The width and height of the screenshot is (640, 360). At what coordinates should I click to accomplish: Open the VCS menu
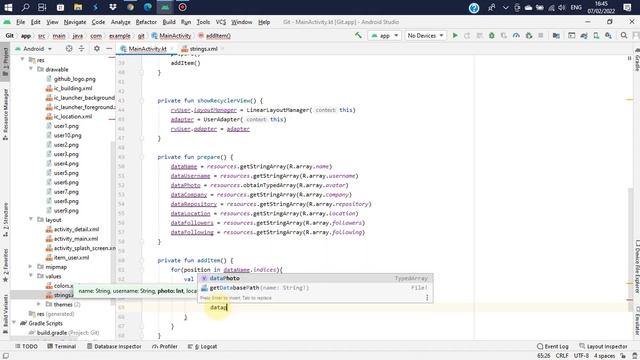220,22
